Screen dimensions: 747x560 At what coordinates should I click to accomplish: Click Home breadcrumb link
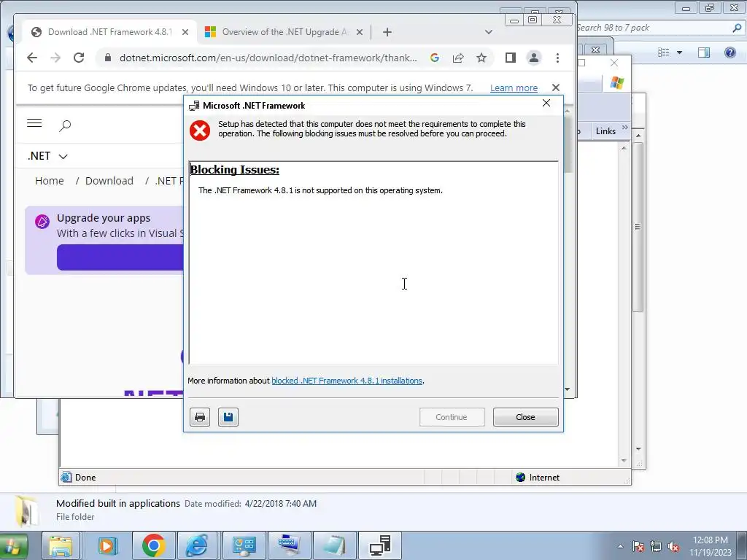(x=50, y=181)
